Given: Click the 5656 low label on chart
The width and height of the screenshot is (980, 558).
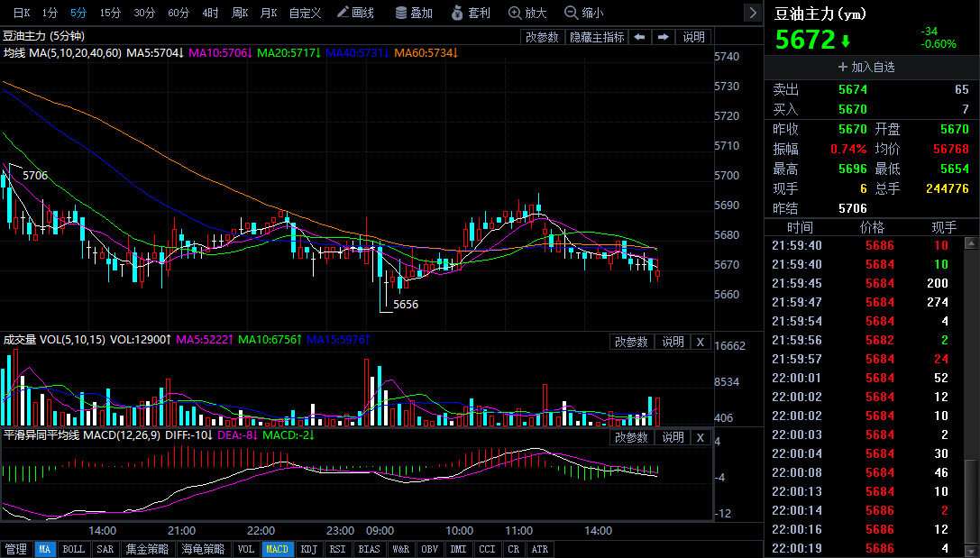Looking at the screenshot, I should point(406,305).
